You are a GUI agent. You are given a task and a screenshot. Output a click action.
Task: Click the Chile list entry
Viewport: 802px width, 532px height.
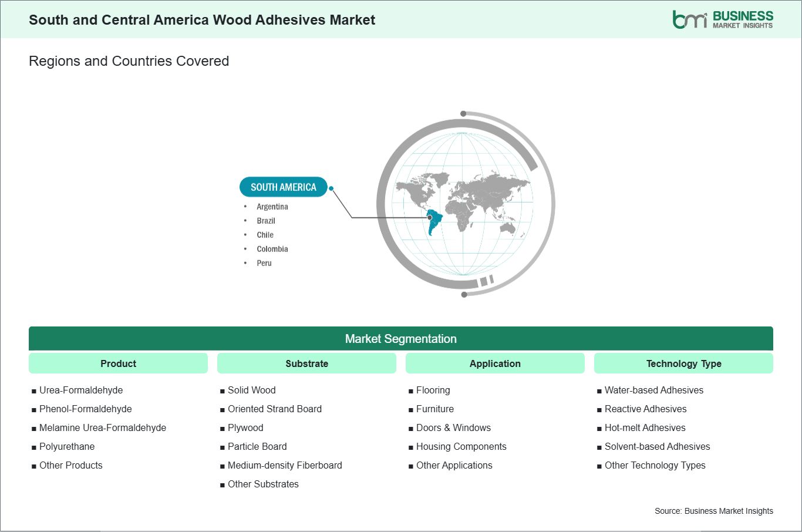point(265,235)
